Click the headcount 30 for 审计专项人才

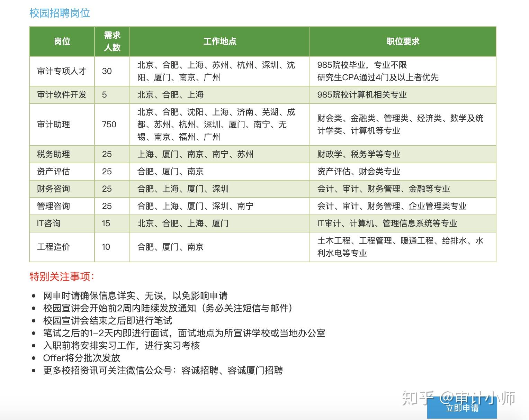click(x=112, y=71)
